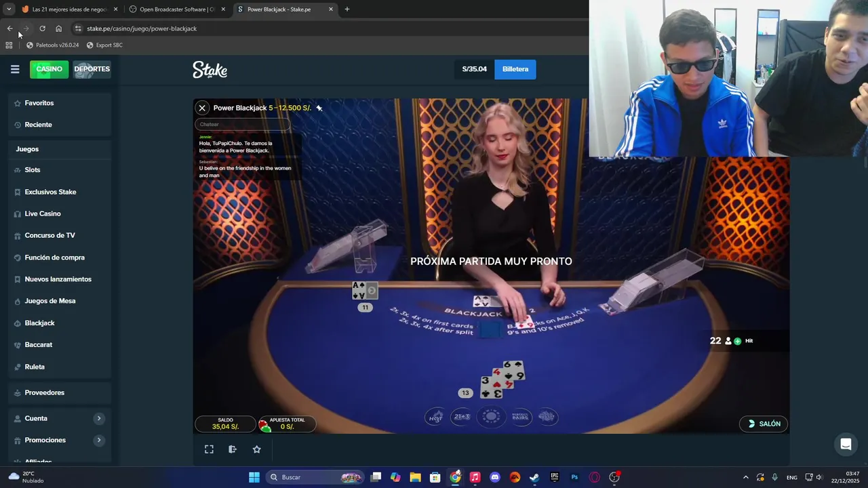Image resolution: width=868 pixels, height=488 pixels.
Task: Open Discord from the taskbar
Action: click(x=495, y=477)
